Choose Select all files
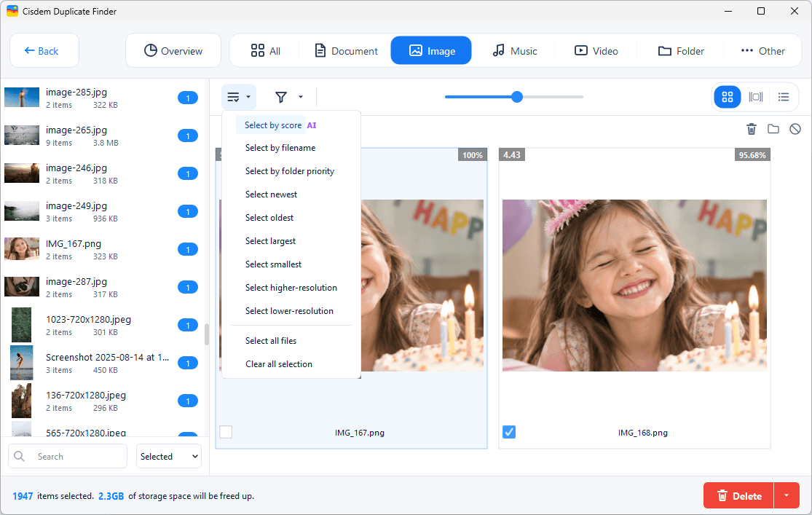Viewport: 812px width, 515px height. coord(271,340)
